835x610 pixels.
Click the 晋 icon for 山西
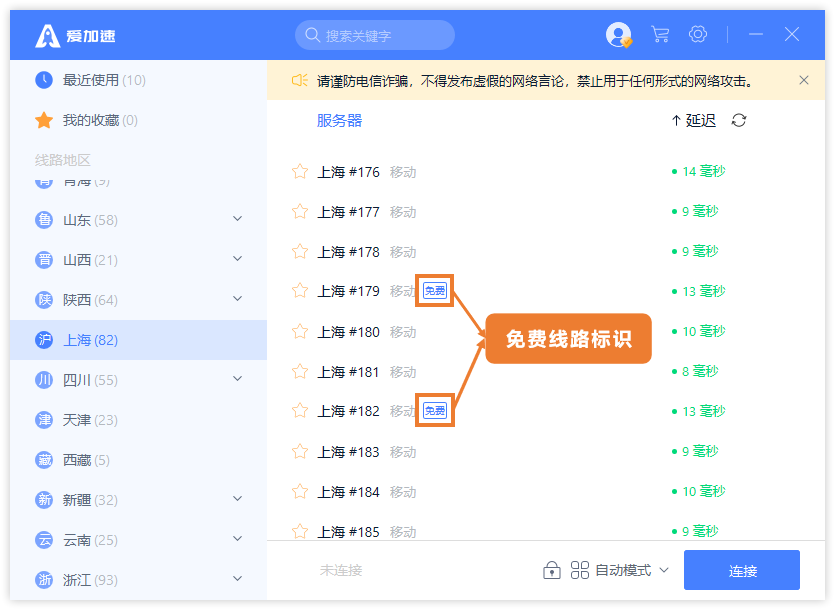pyautogui.click(x=44, y=260)
